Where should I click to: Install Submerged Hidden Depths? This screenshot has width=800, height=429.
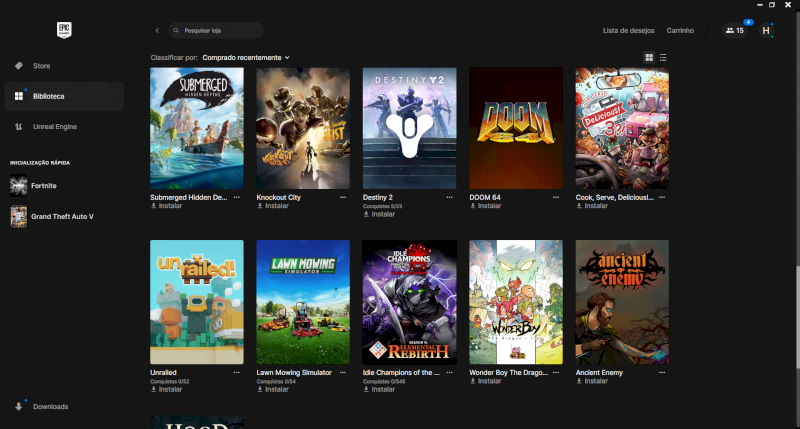[166, 206]
